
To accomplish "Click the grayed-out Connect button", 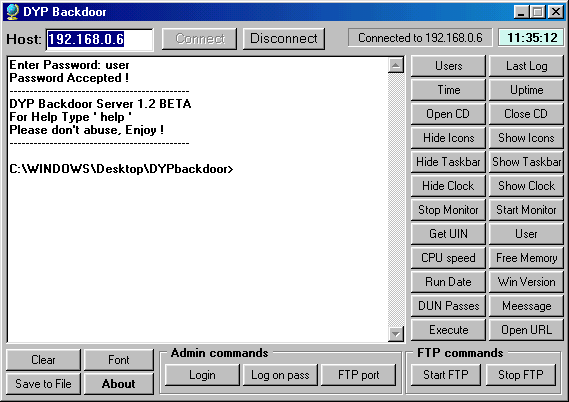I will (200, 38).
